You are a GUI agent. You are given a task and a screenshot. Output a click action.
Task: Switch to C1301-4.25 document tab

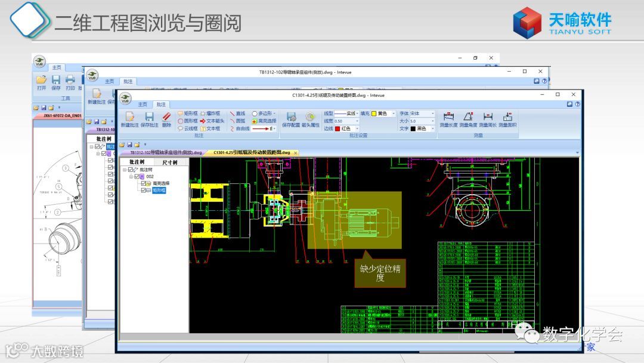point(252,152)
